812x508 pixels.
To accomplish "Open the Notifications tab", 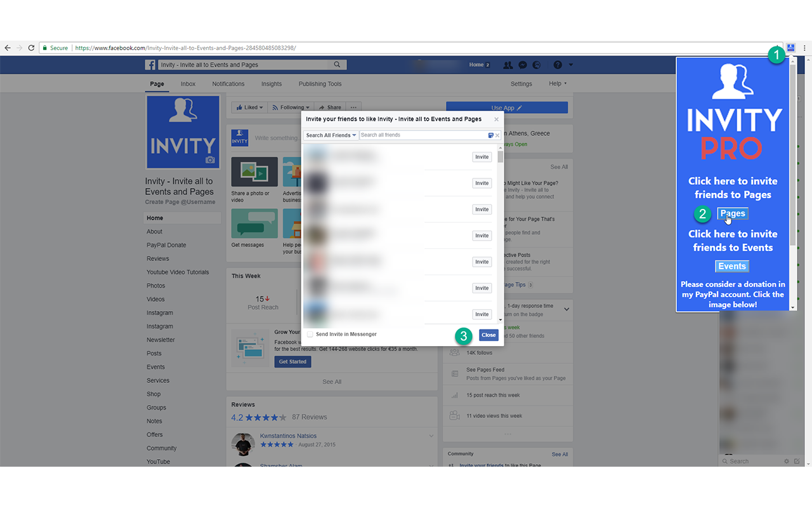I will [x=228, y=84].
